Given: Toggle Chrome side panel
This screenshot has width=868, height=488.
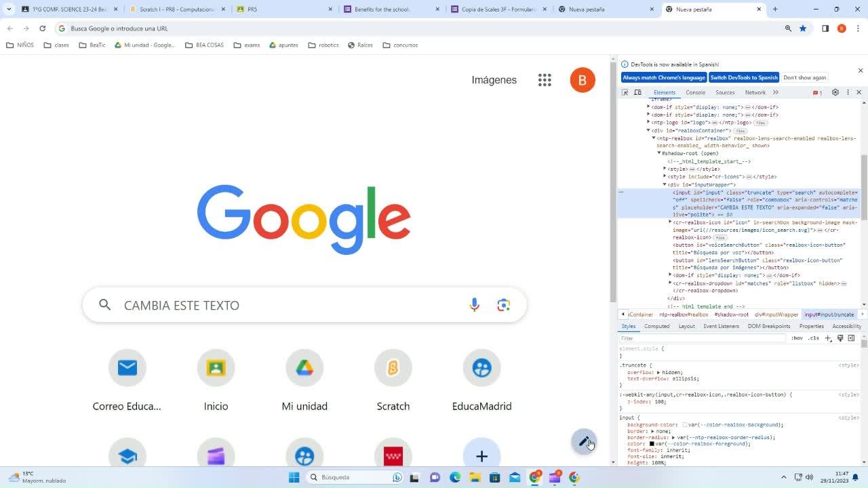Looking at the screenshot, I should point(825,28).
